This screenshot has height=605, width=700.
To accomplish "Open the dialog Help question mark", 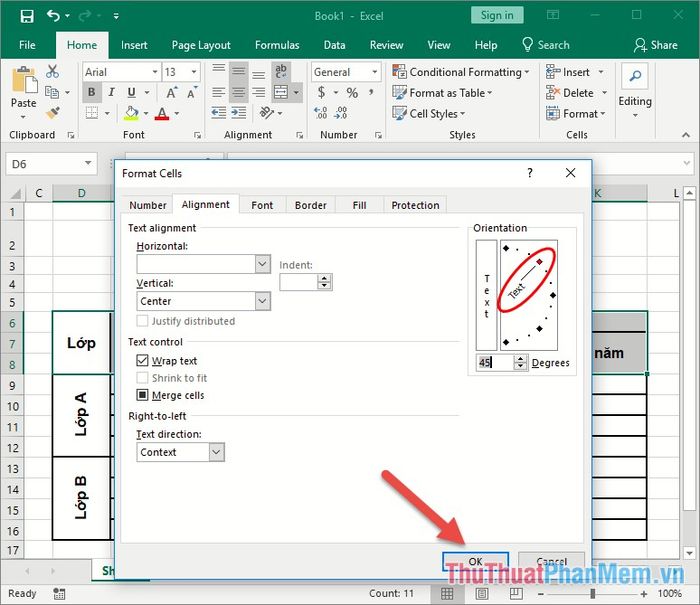I will tap(529, 173).
